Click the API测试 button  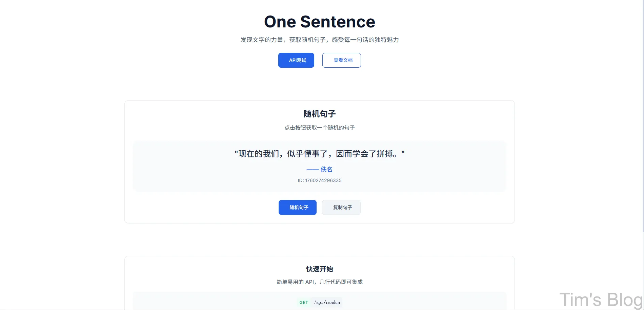[x=296, y=60]
